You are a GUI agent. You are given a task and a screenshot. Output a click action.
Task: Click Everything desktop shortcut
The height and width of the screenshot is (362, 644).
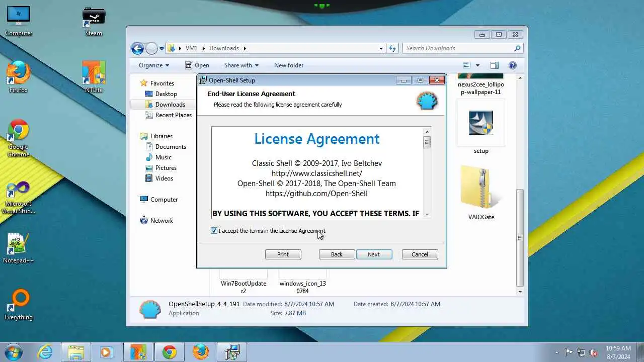click(19, 305)
